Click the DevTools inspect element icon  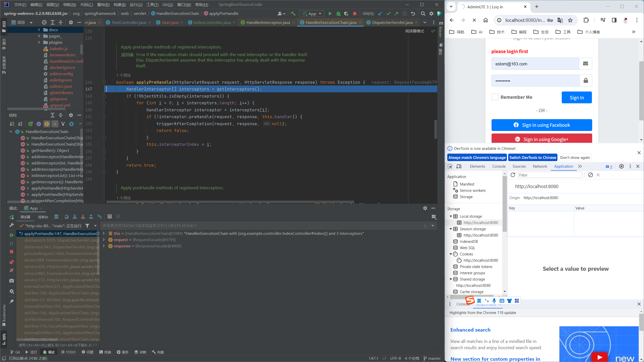(450, 166)
